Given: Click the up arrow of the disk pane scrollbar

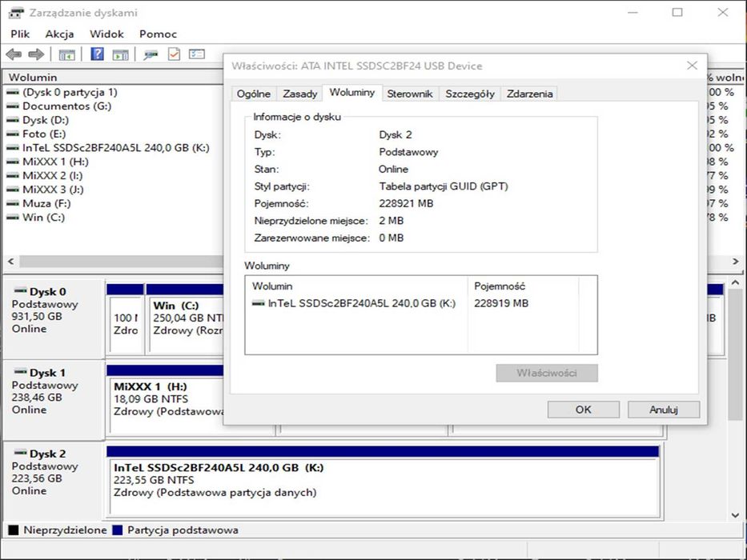Looking at the screenshot, I should point(735,282).
